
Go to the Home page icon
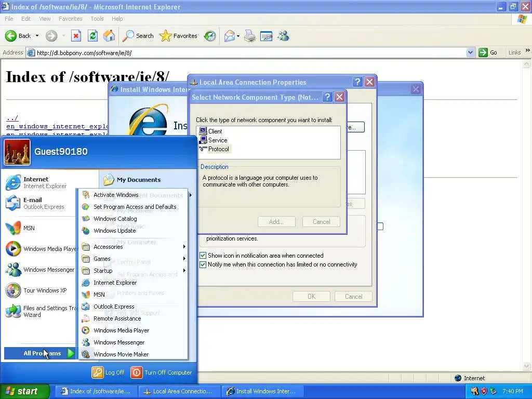(109, 36)
